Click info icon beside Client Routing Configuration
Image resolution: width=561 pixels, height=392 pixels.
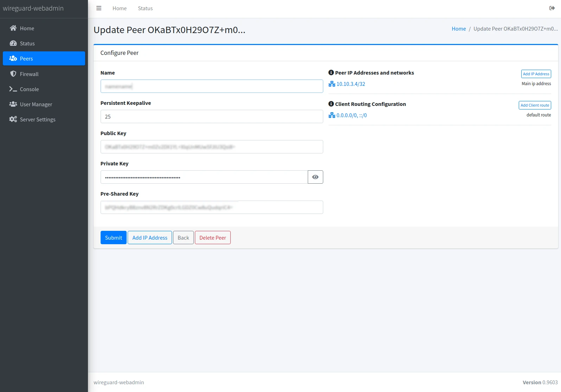click(x=331, y=104)
